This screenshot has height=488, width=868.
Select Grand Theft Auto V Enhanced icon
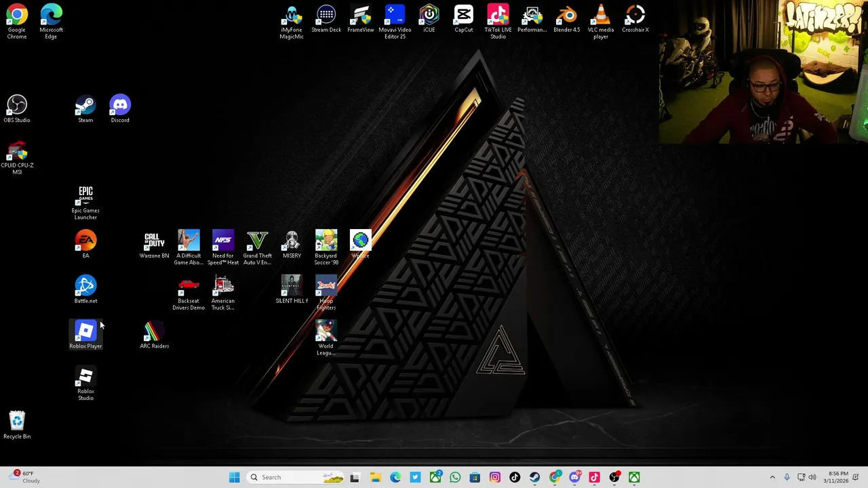click(258, 247)
